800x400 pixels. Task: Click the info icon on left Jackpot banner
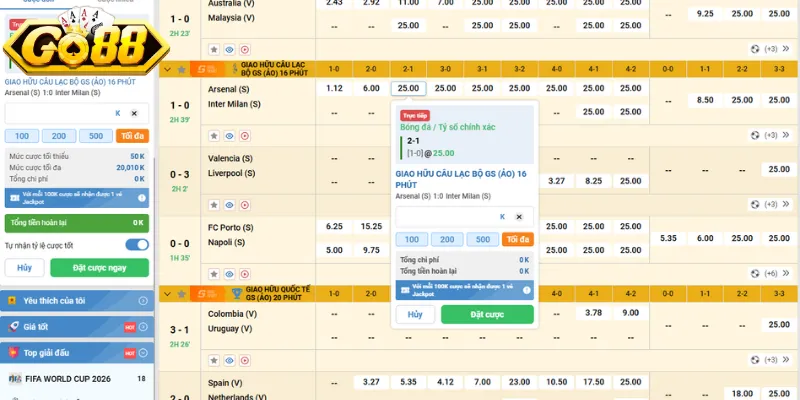(141, 198)
